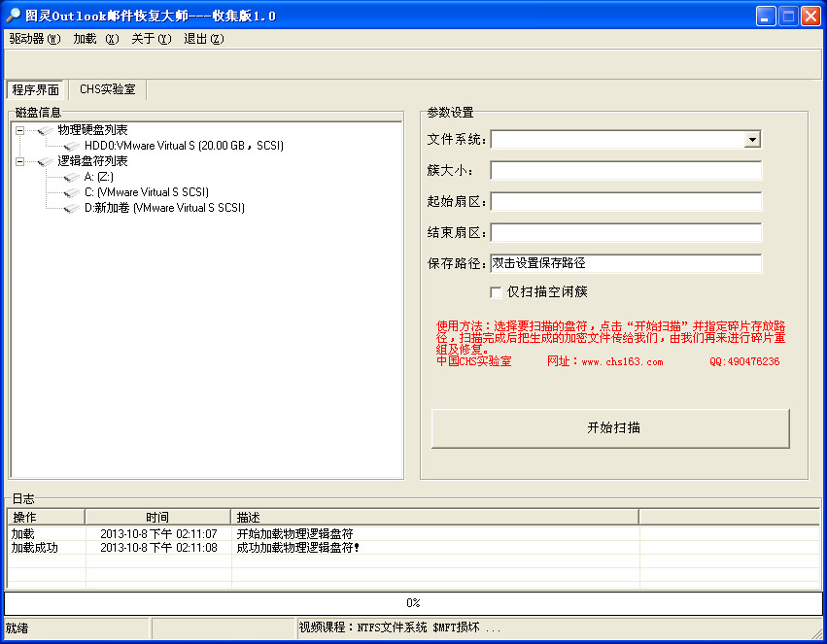
Task: Collapse the 逻辑盘符列表 tree node
Action: (x=19, y=161)
